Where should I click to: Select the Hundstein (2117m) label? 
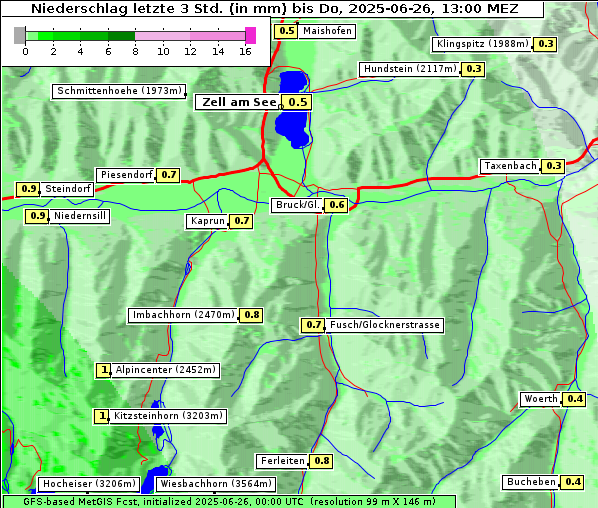pyautogui.click(x=410, y=69)
